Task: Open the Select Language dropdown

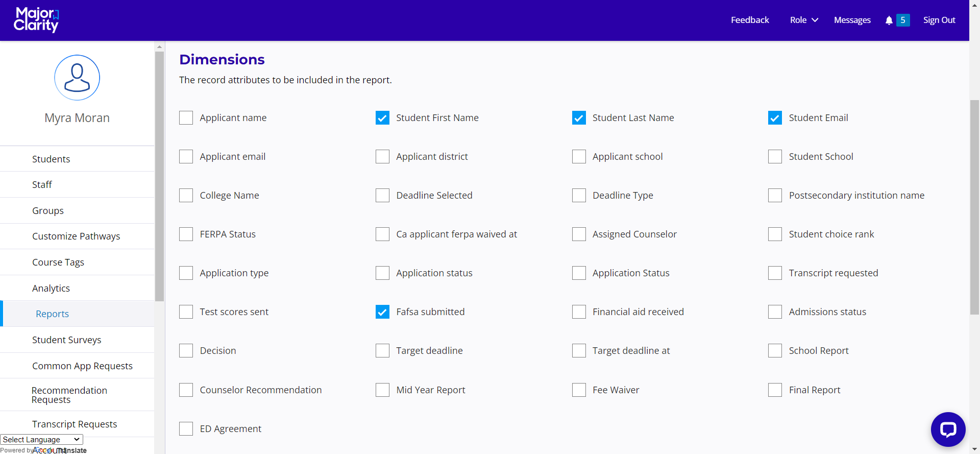Action: pos(41,440)
